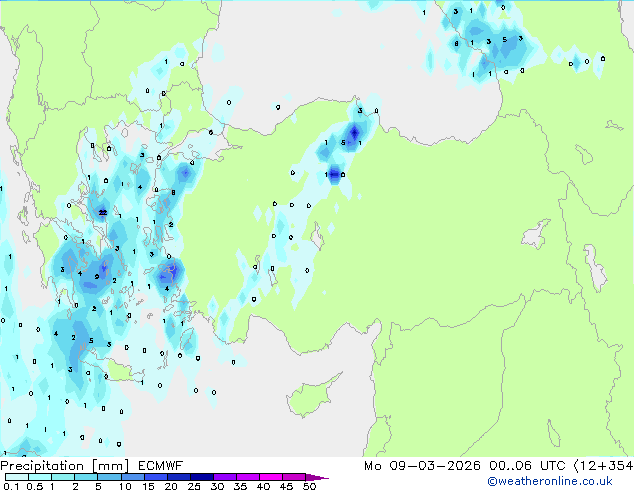634x490 pixels.
Task: Click the '00..06 UTC' time range
Action: click(527, 466)
